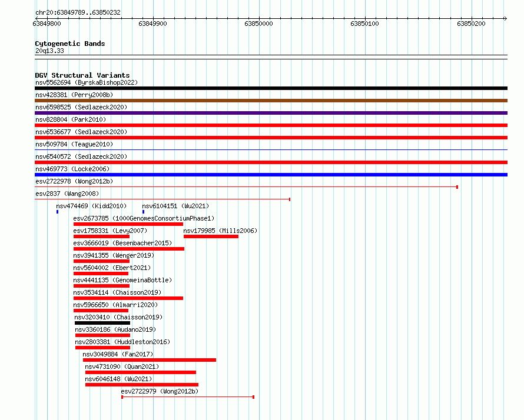Open esv2722979 (Wong2012b) label
This screenshot has height=420, width=524.
point(160,391)
